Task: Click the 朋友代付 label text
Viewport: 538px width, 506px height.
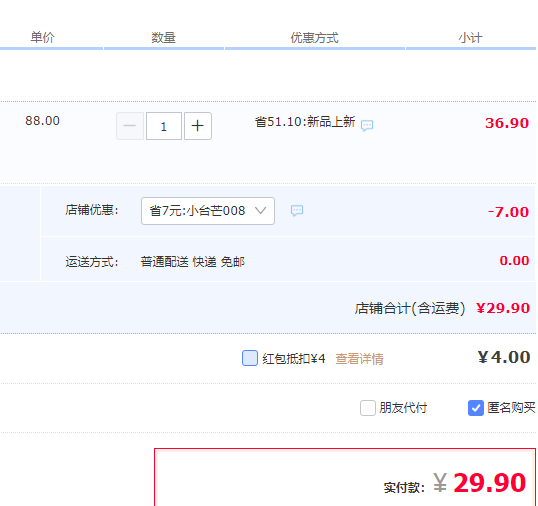Action: coord(403,408)
